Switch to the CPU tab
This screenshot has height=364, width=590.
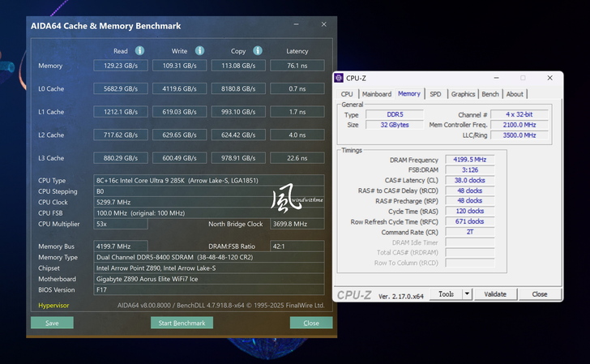(347, 94)
